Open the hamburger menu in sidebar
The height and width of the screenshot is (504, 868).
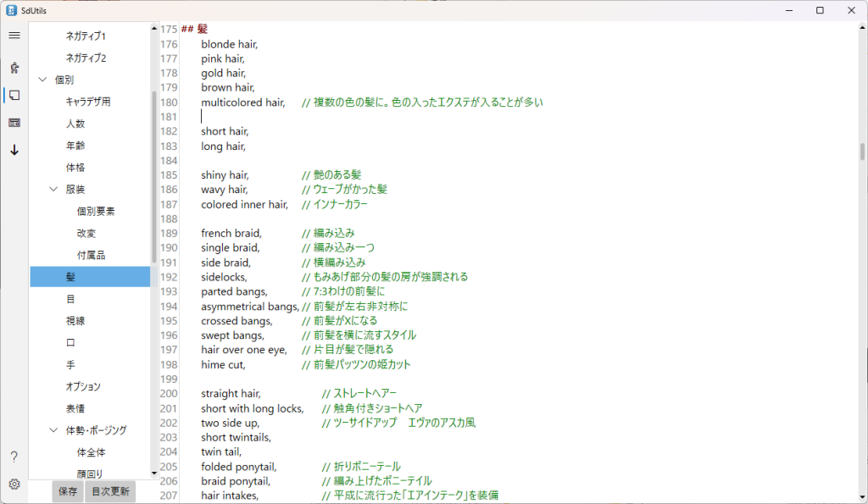pyautogui.click(x=14, y=36)
